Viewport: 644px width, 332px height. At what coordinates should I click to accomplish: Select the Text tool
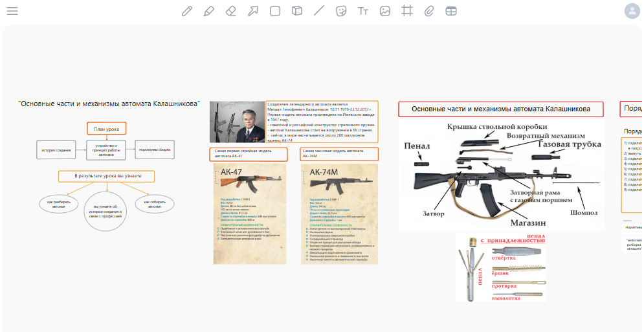click(363, 11)
